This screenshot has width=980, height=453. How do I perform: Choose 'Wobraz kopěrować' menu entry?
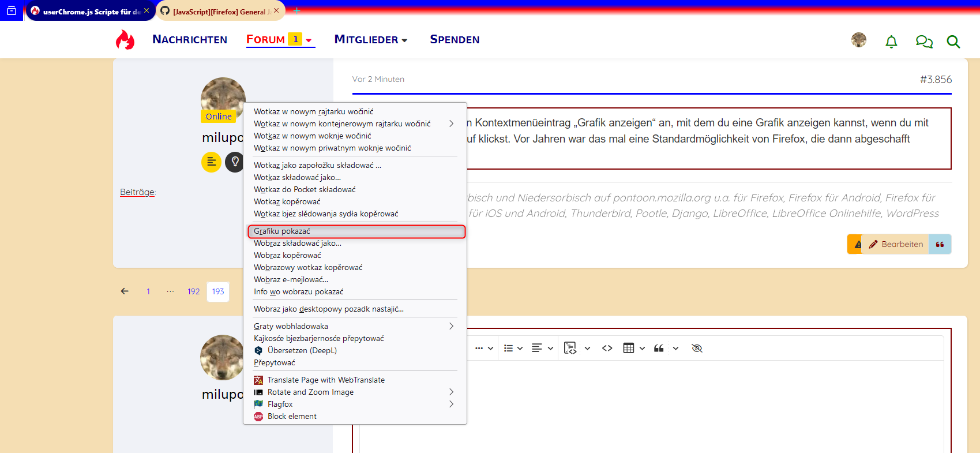point(355,256)
